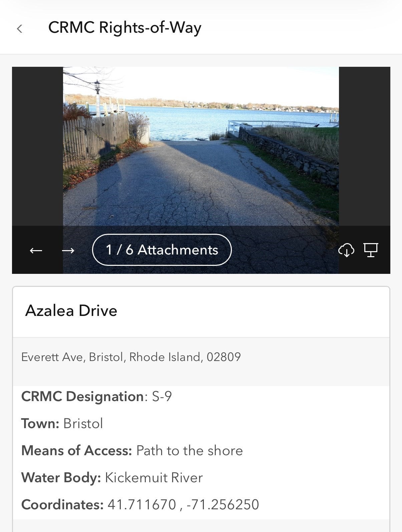The height and width of the screenshot is (532, 402).
Task: Select the CRMC Rights-of-Way page title
Action: [125, 27]
